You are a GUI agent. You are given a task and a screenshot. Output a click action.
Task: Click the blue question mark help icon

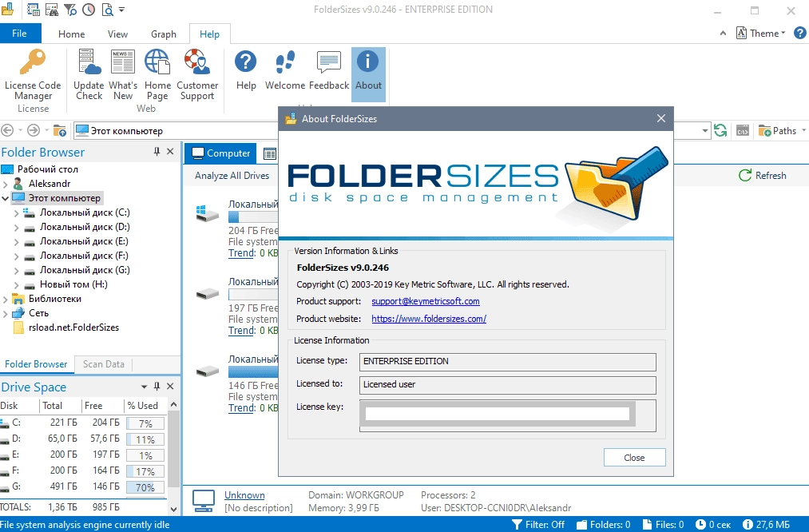[x=799, y=33]
